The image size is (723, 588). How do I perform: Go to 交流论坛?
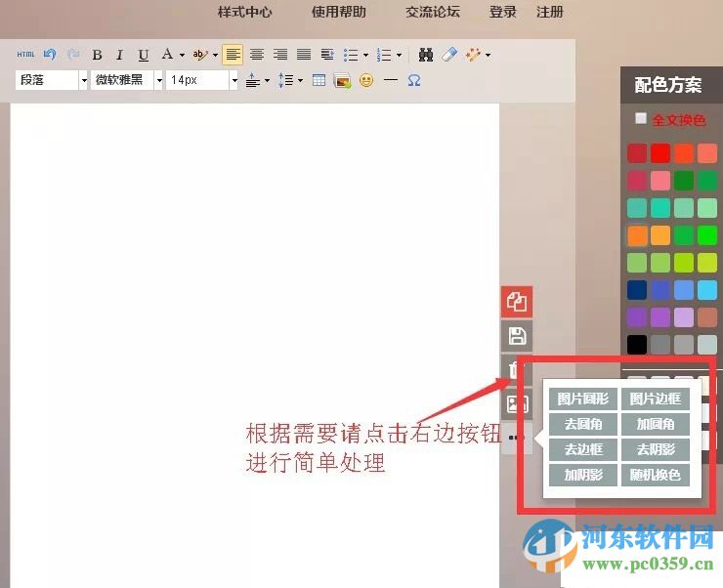pos(433,12)
